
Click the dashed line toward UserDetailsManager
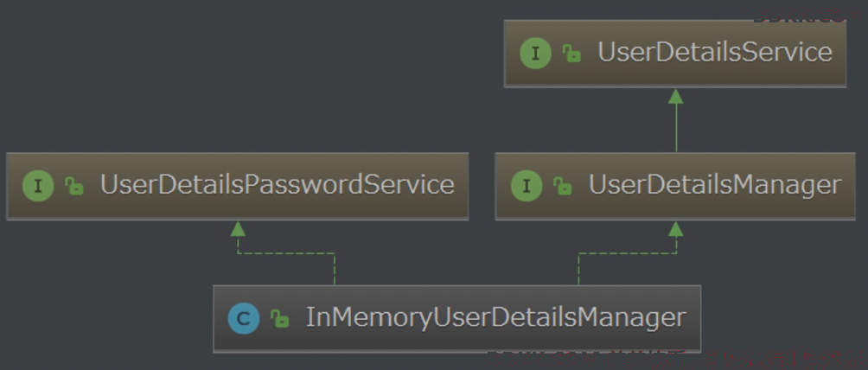click(x=627, y=253)
